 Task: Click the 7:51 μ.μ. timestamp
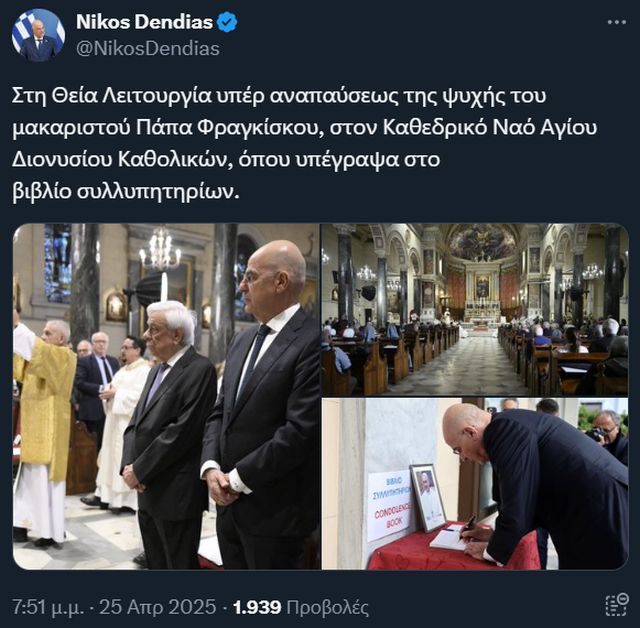[x=48, y=607]
